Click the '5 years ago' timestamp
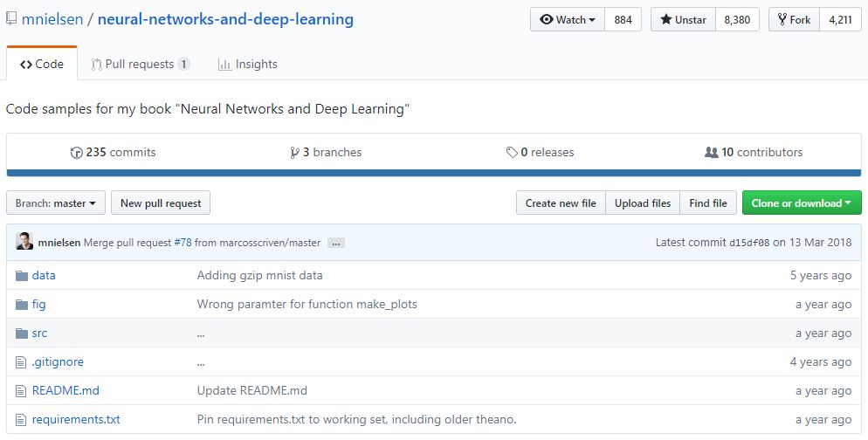The image size is (868, 440). [820, 275]
